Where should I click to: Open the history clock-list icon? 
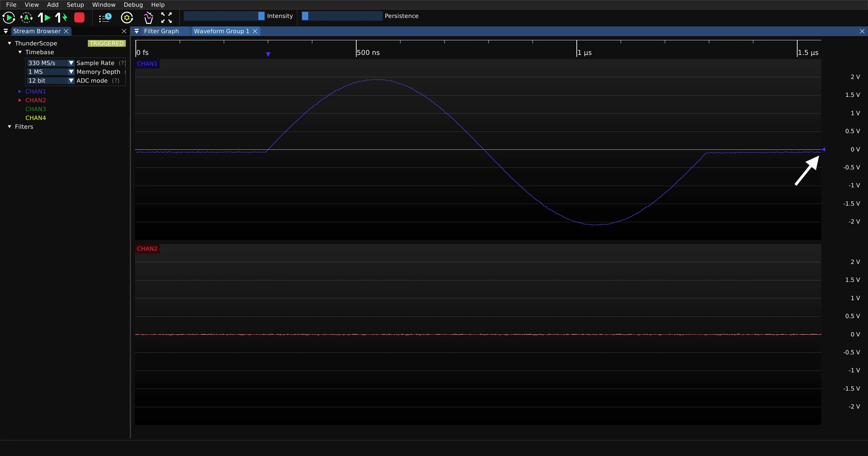coord(105,18)
